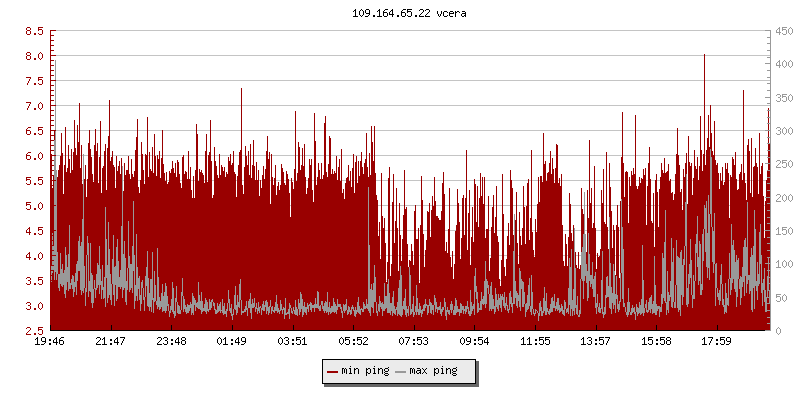Select the 01:49 time marker
The image size is (800, 400).
[232, 342]
